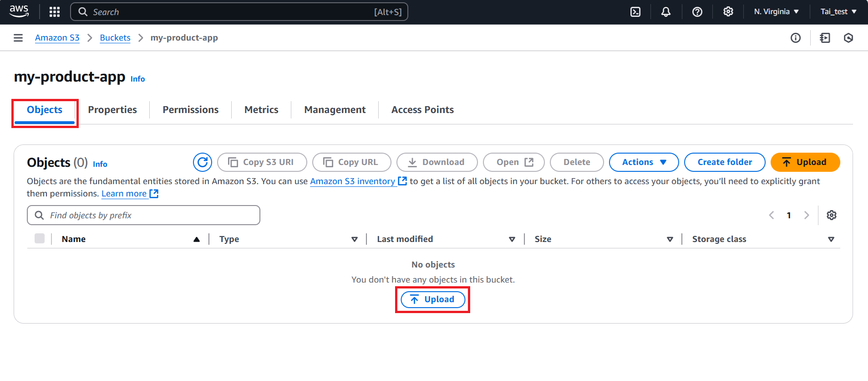This screenshot has height=381, width=868.
Task: Go to next page arrow
Action: point(807,215)
